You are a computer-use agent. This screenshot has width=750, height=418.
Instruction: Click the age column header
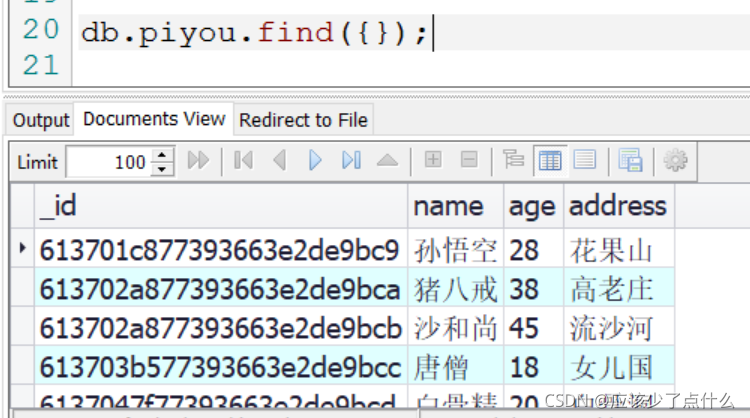tap(534, 206)
